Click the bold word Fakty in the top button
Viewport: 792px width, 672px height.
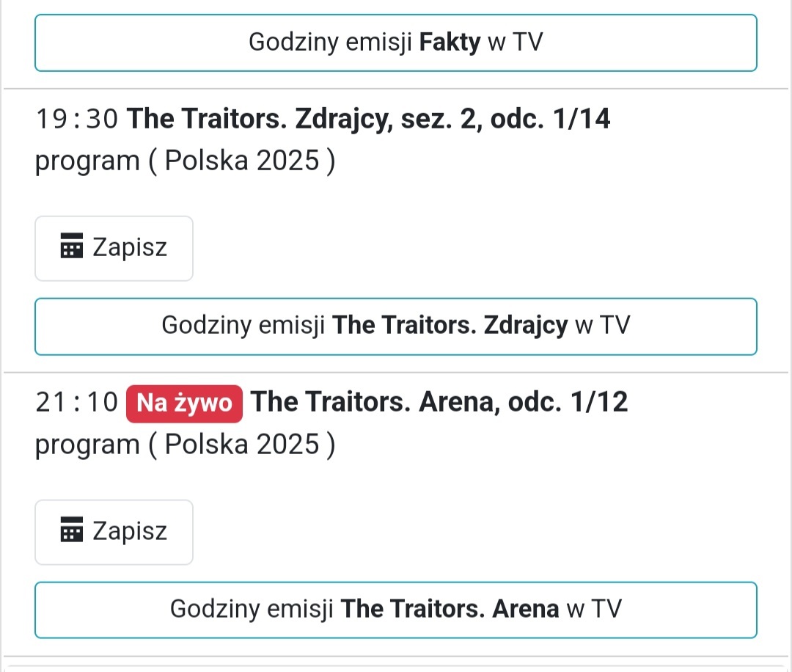[x=450, y=43]
